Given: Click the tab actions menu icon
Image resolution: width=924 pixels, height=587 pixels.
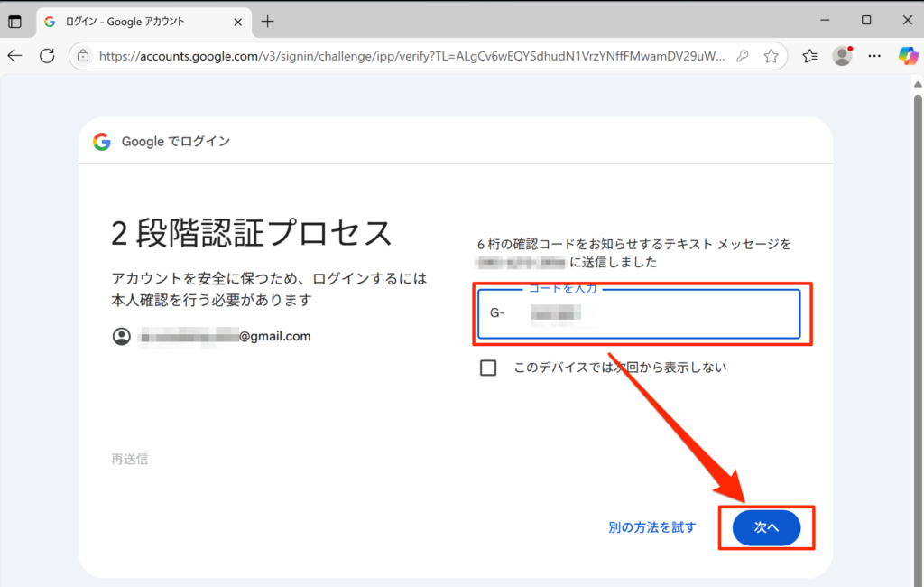Looking at the screenshot, I should tap(14, 22).
